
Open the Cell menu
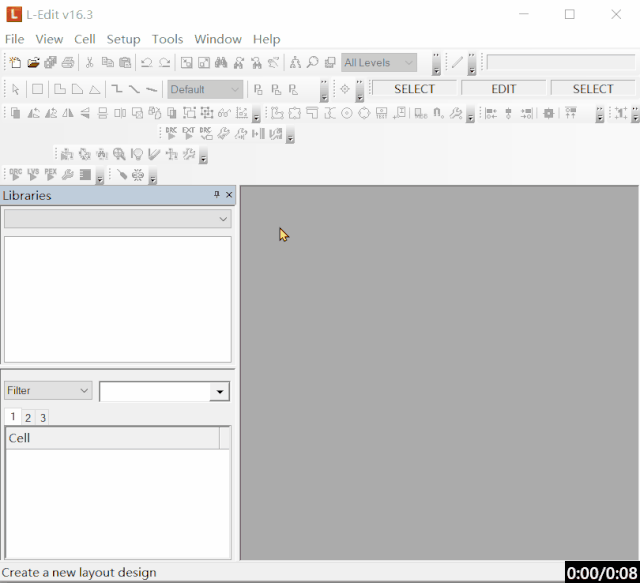click(84, 39)
